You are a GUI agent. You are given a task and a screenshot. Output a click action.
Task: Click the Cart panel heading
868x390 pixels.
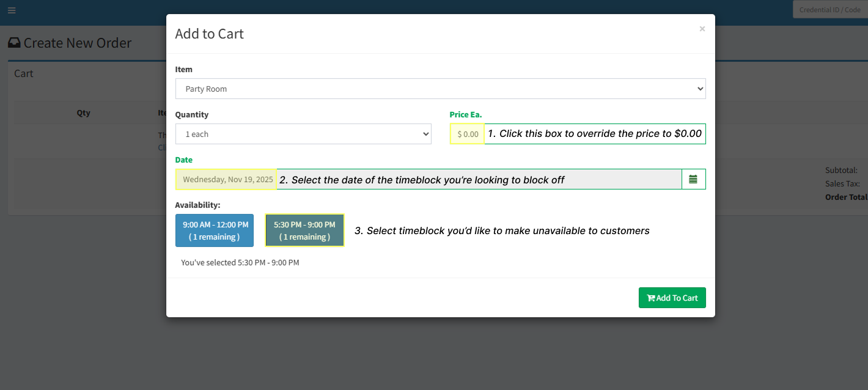[24, 73]
